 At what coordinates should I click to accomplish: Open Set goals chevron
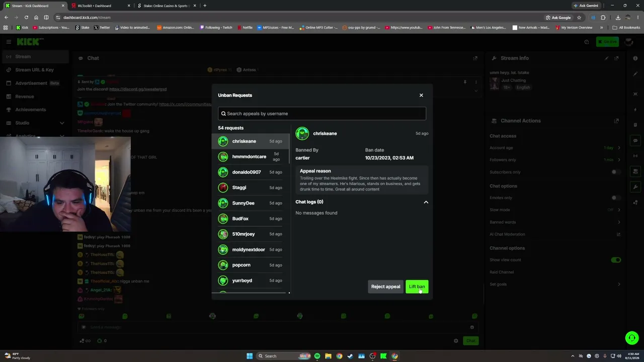click(x=619, y=285)
